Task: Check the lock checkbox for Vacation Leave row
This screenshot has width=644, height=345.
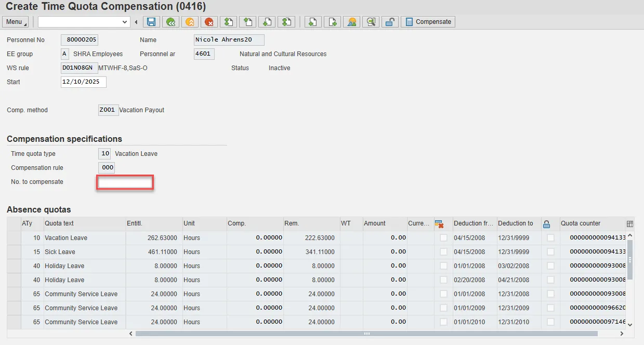Action: (550, 238)
